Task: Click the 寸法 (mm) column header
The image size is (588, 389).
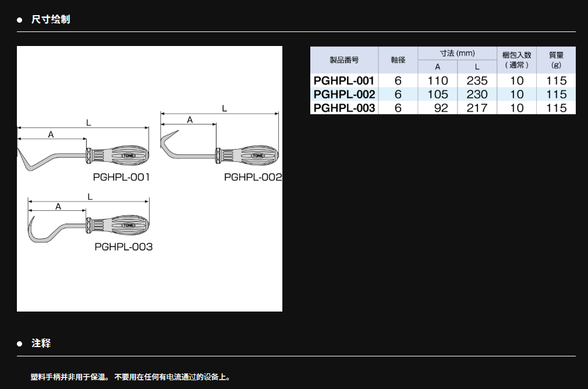Action: pyautogui.click(x=457, y=53)
